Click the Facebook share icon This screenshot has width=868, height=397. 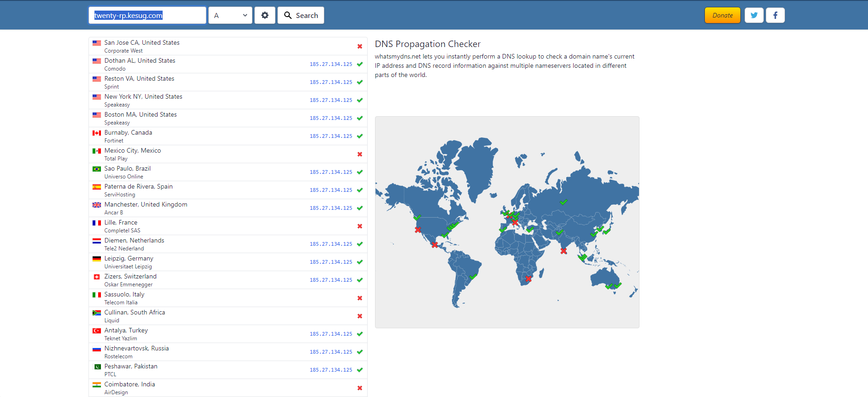[775, 15]
